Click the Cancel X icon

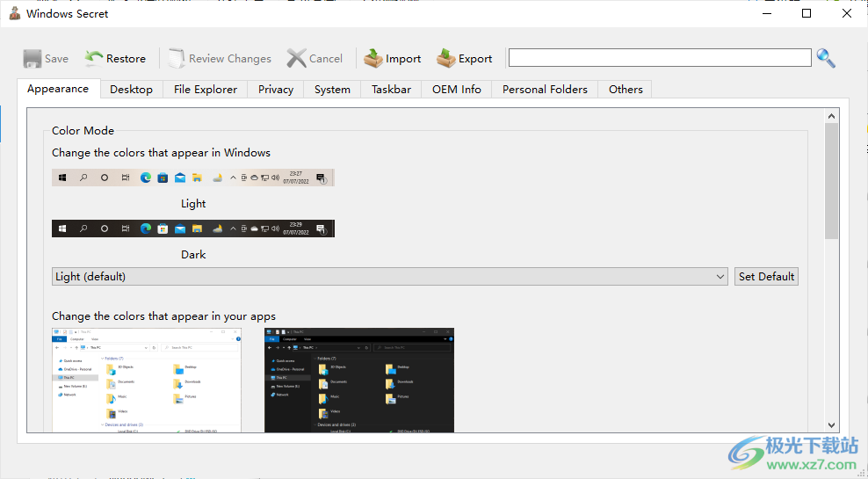pyautogui.click(x=297, y=59)
